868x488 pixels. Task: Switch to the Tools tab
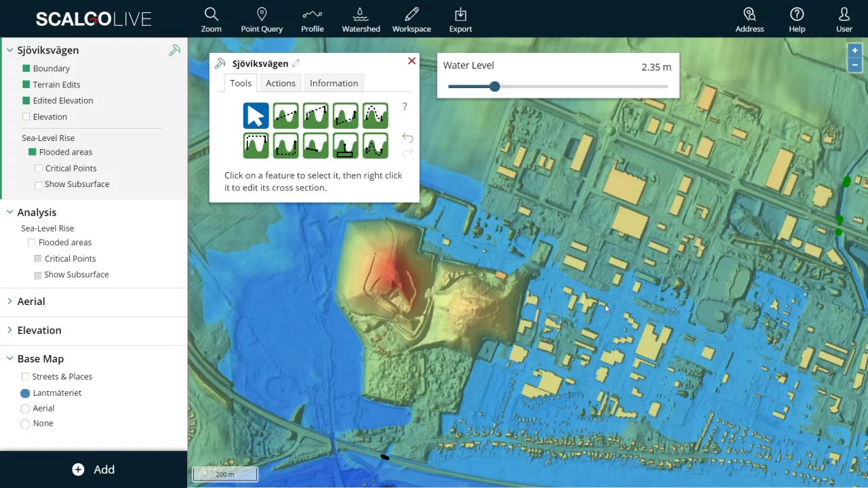coord(241,83)
